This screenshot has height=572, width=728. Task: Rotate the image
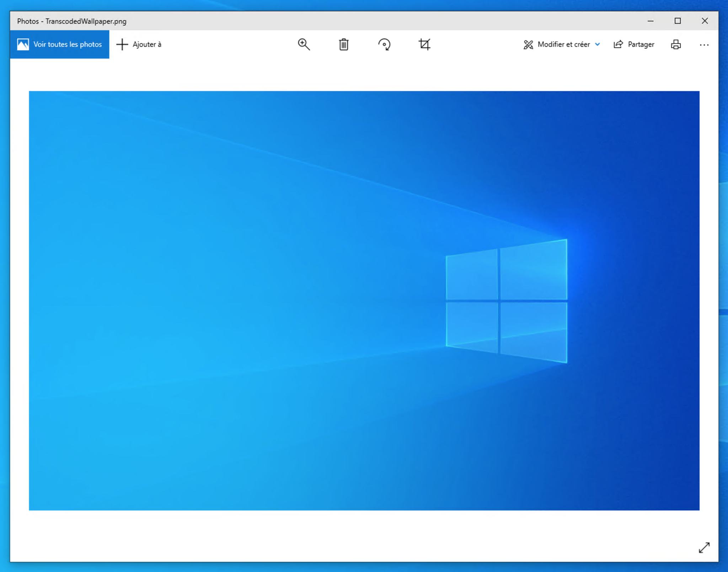tap(384, 44)
